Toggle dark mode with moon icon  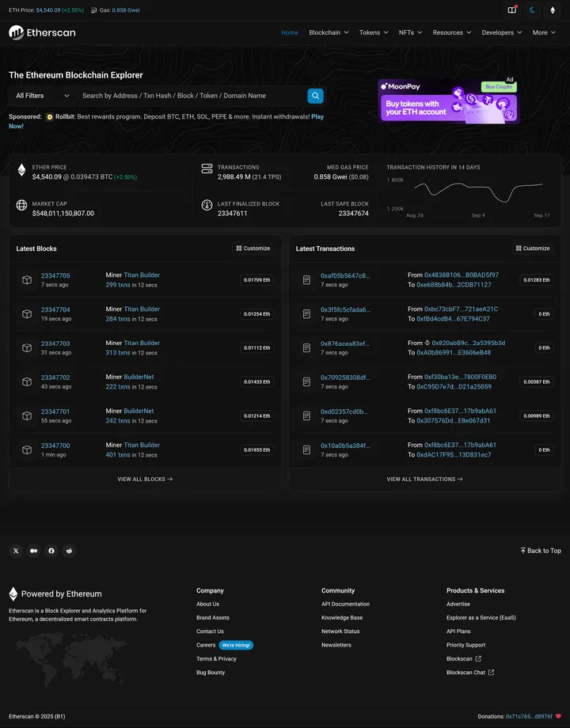tap(532, 10)
